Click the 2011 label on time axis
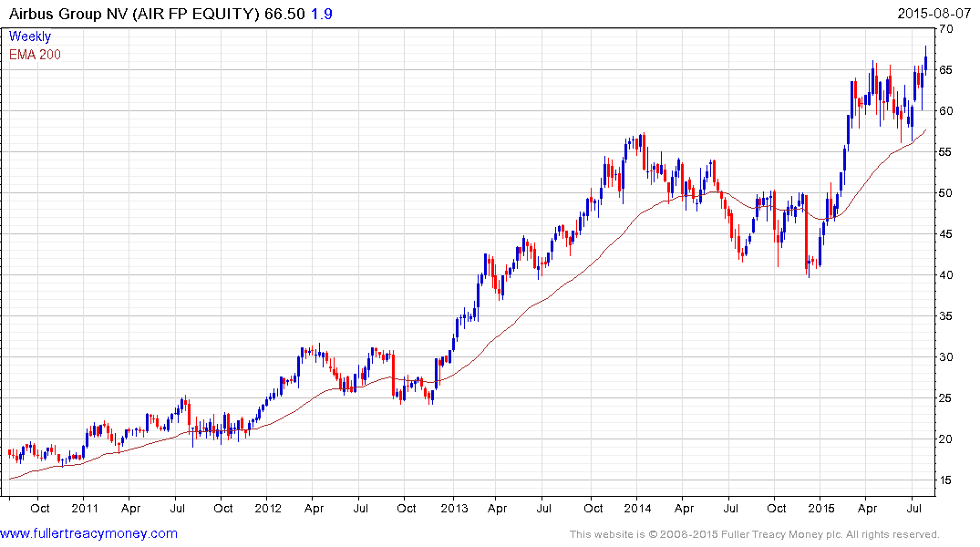Screen dimensions: 980x547 (x=85, y=508)
